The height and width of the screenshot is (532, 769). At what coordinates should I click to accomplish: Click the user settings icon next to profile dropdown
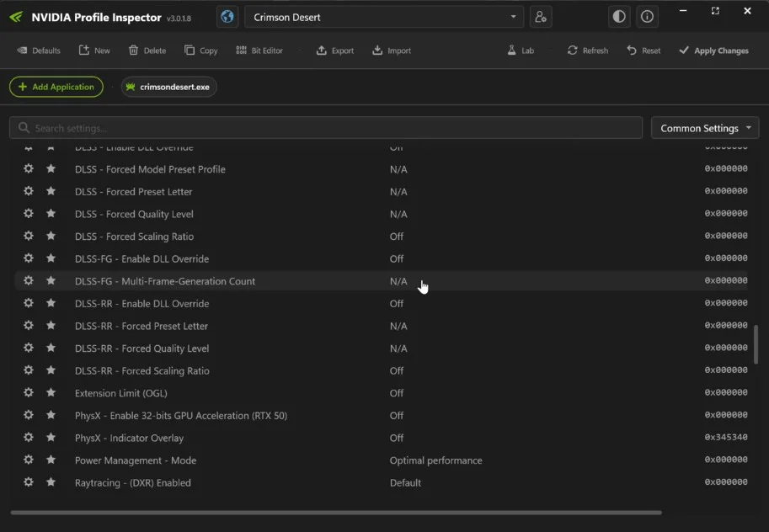click(x=541, y=17)
